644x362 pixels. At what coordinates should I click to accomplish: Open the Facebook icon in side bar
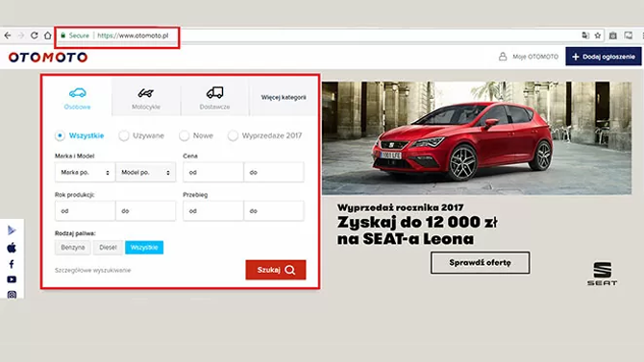pyautogui.click(x=12, y=264)
